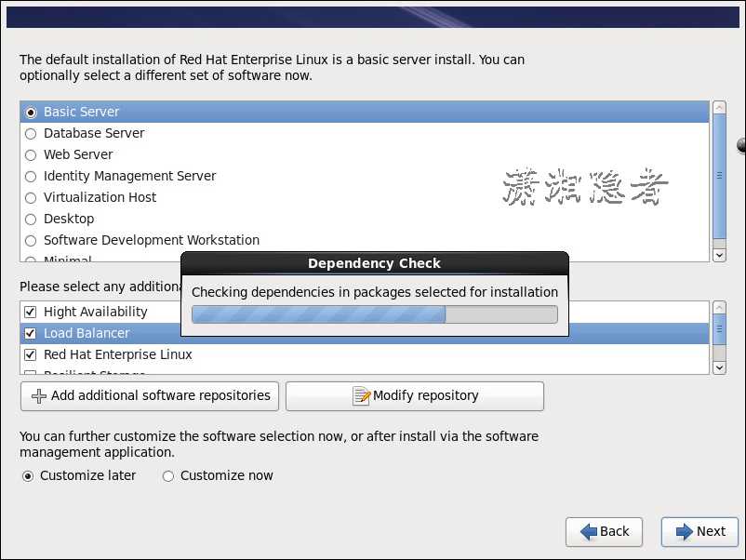Select Software Development Workstation option

(31, 241)
